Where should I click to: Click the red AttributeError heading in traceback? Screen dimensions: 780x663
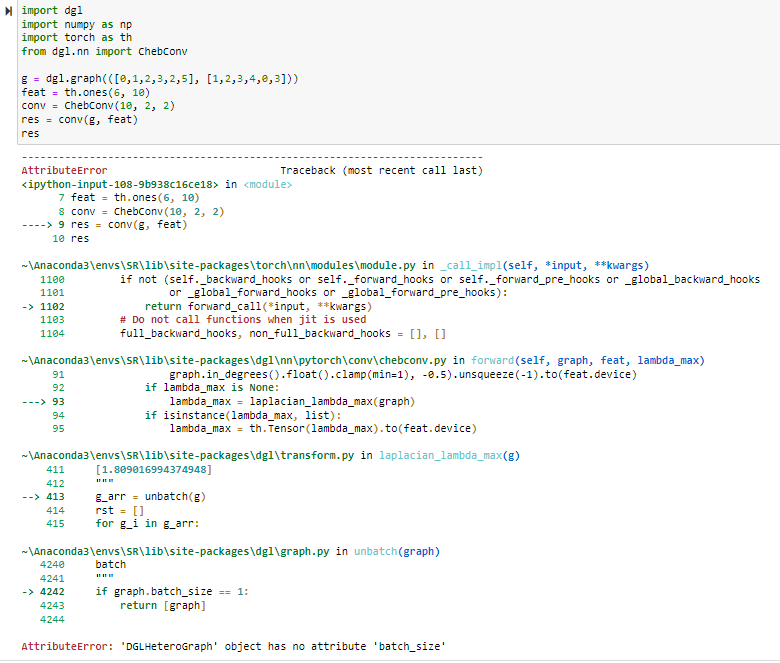point(64,171)
